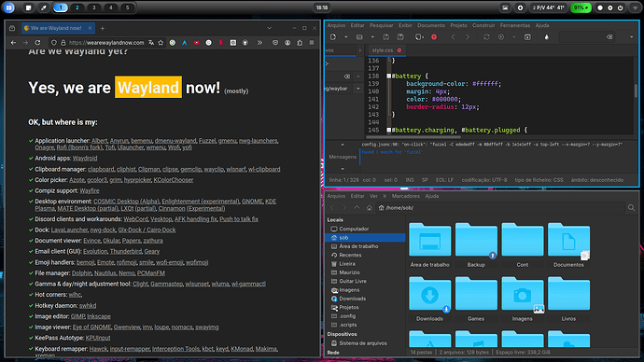This screenshot has height=362, width=644.
Task: Click Geany's color chooser droplet icon
Action: coord(546,37)
